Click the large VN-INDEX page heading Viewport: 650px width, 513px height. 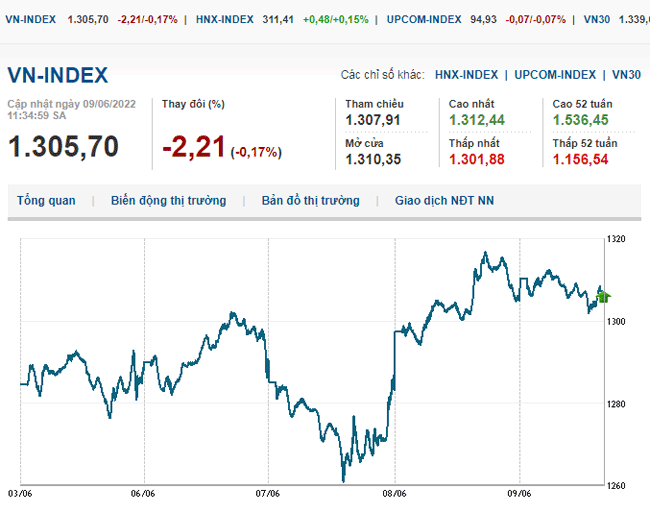[x=57, y=76]
